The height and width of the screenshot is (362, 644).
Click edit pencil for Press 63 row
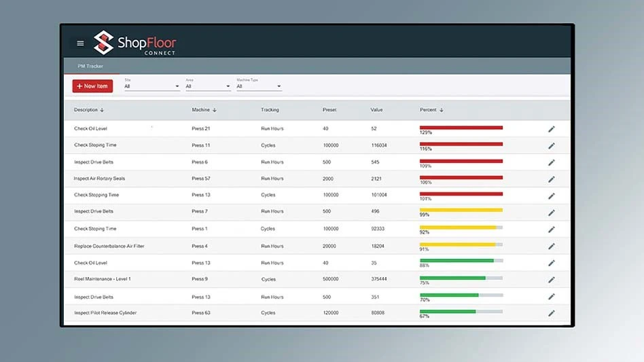click(552, 313)
